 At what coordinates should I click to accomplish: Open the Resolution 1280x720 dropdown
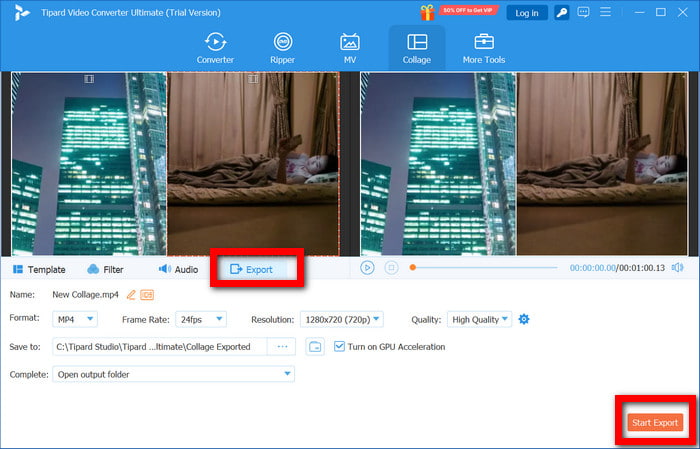341,319
